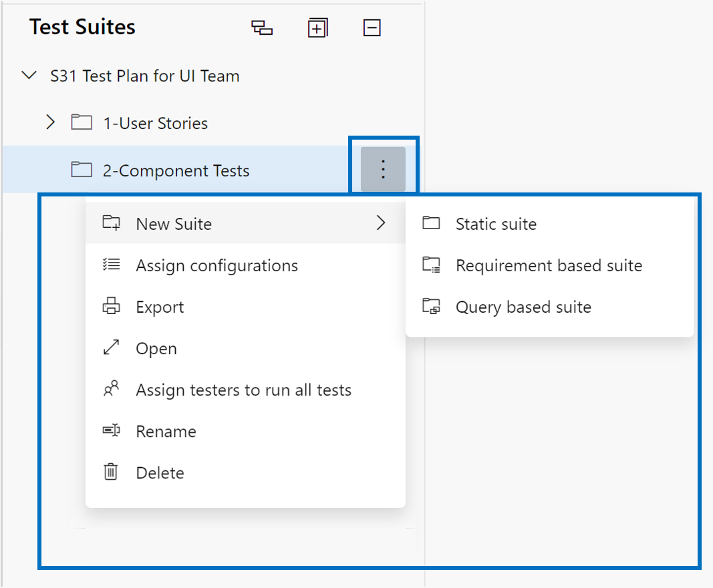Click the expand all suites icon

click(x=317, y=28)
